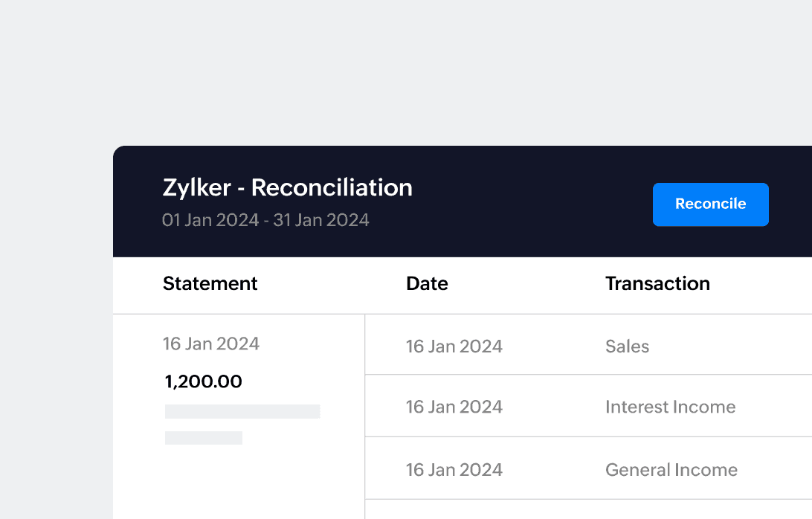Image resolution: width=812 pixels, height=519 pixels.
Task: Click the date cell of the General Income transaction
Action: coord(454,469)
